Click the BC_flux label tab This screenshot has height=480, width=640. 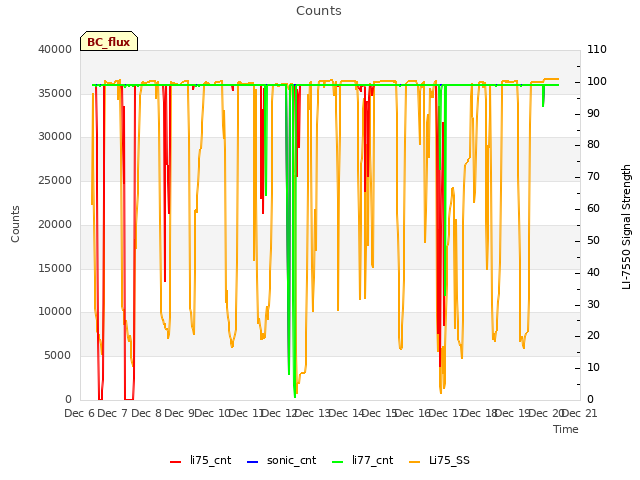pos(109,42)
